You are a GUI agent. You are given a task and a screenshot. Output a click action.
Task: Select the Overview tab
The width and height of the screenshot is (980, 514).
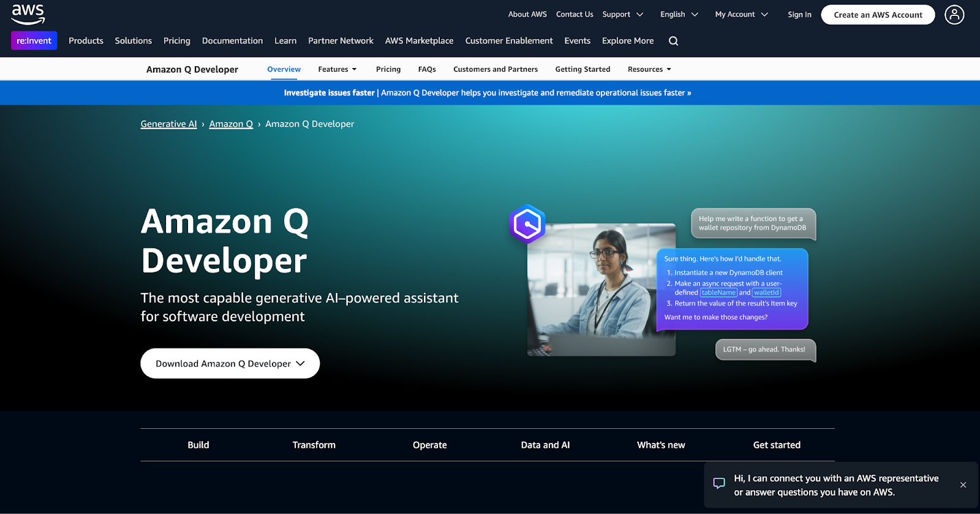point(284,69)
